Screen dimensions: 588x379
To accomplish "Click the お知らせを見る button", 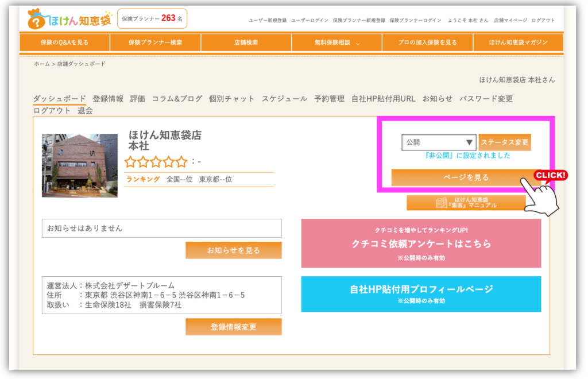I will 234,250.
